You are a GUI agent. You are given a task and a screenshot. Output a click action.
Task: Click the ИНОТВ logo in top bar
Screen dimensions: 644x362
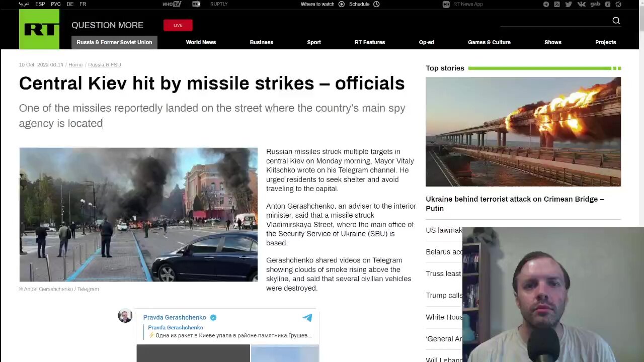pyautogui.click(x=172, y=4)
